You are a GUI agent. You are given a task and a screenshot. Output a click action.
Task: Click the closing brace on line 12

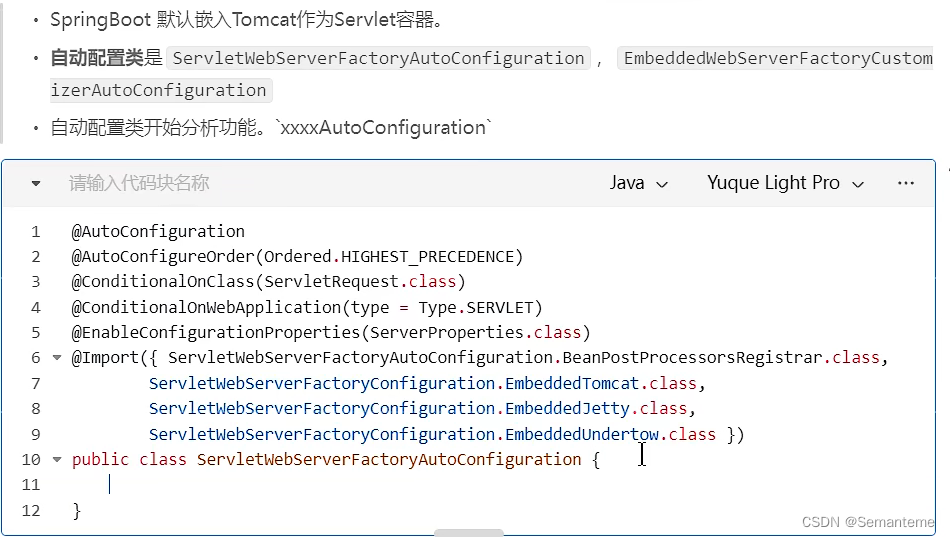pos(76,510)
